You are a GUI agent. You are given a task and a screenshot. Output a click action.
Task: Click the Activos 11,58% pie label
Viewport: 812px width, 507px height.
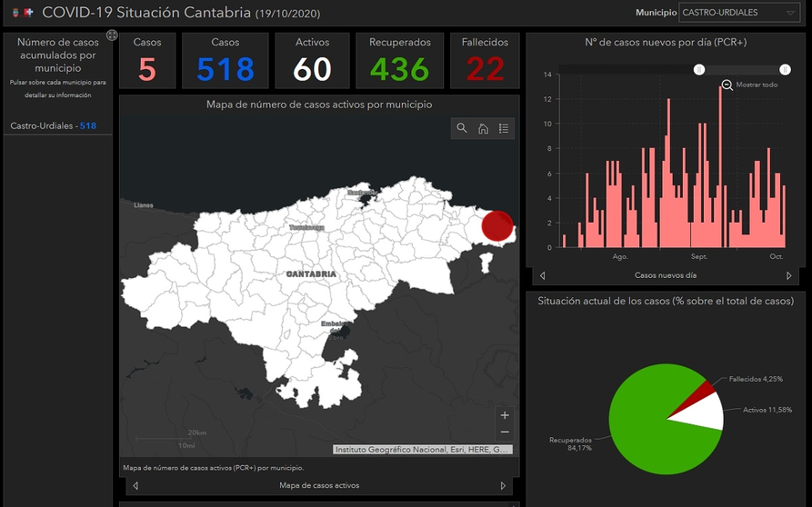pos(767,410)
